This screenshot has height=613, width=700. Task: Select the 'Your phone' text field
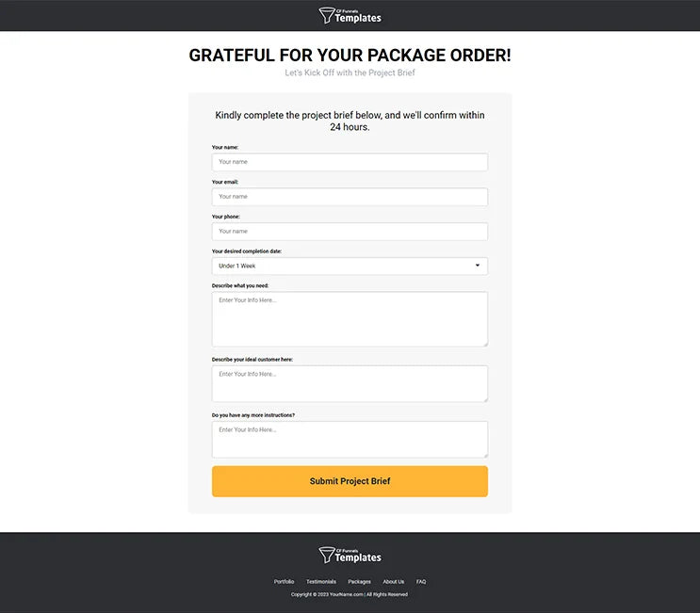click(350, 232)
